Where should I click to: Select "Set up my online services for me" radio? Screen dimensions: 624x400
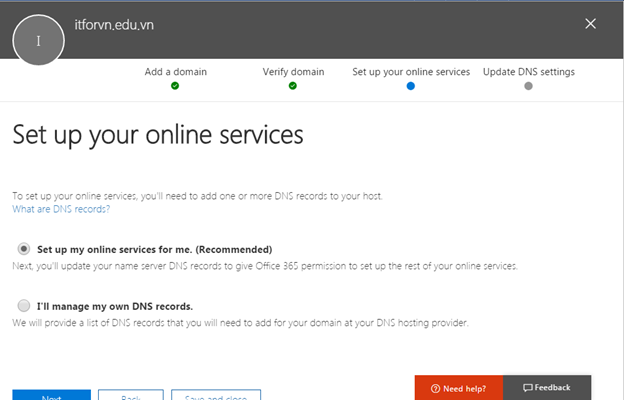pos(23,249)
